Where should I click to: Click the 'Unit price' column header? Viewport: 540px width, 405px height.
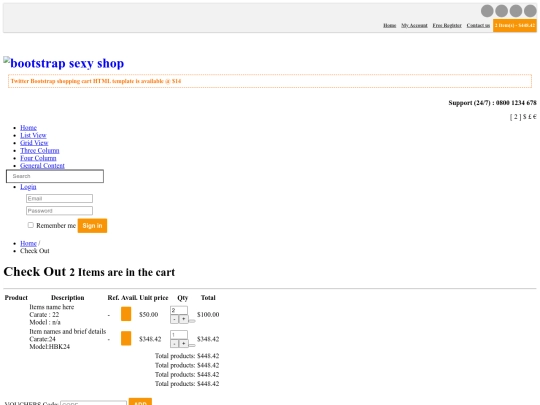tap(154, 298)
